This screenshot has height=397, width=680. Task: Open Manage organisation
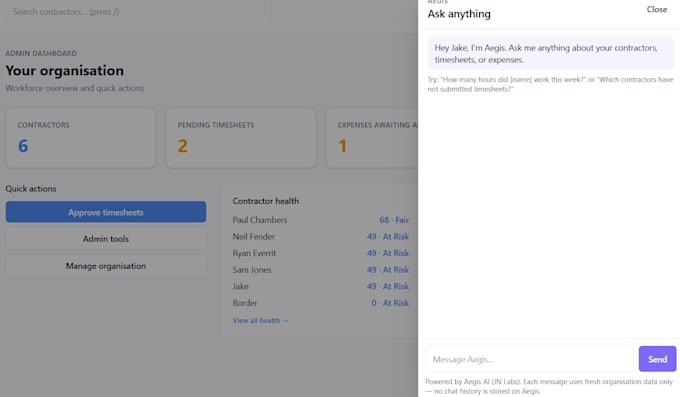106,266
